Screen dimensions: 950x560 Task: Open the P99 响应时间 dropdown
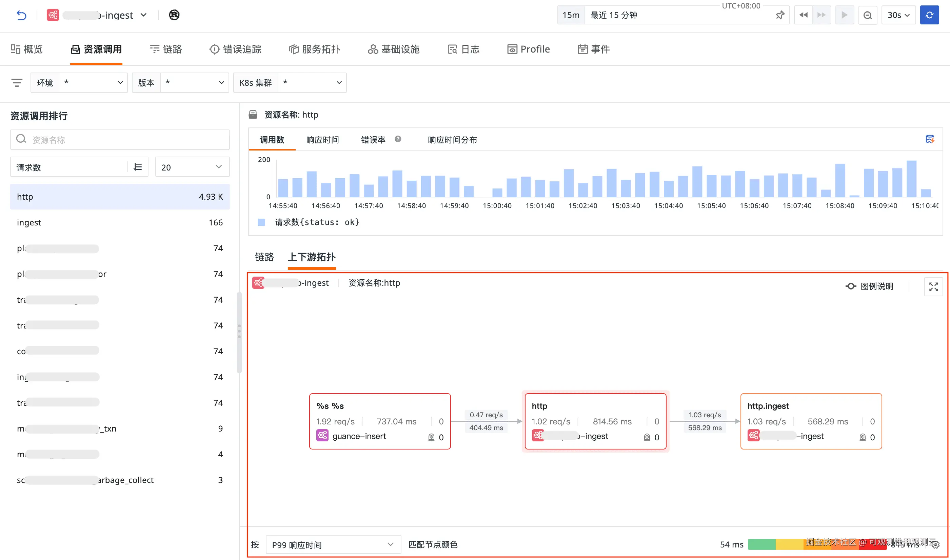pyautogui.click(x=333, y=544)
